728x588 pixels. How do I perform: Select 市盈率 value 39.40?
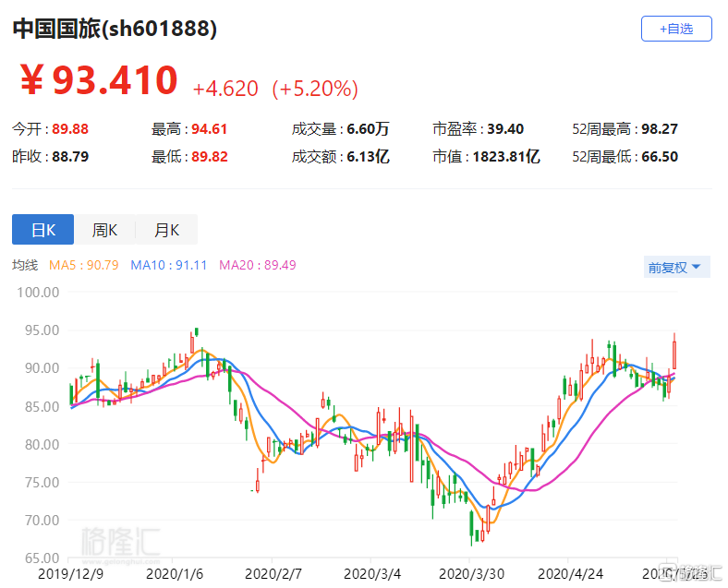point(505,129)
